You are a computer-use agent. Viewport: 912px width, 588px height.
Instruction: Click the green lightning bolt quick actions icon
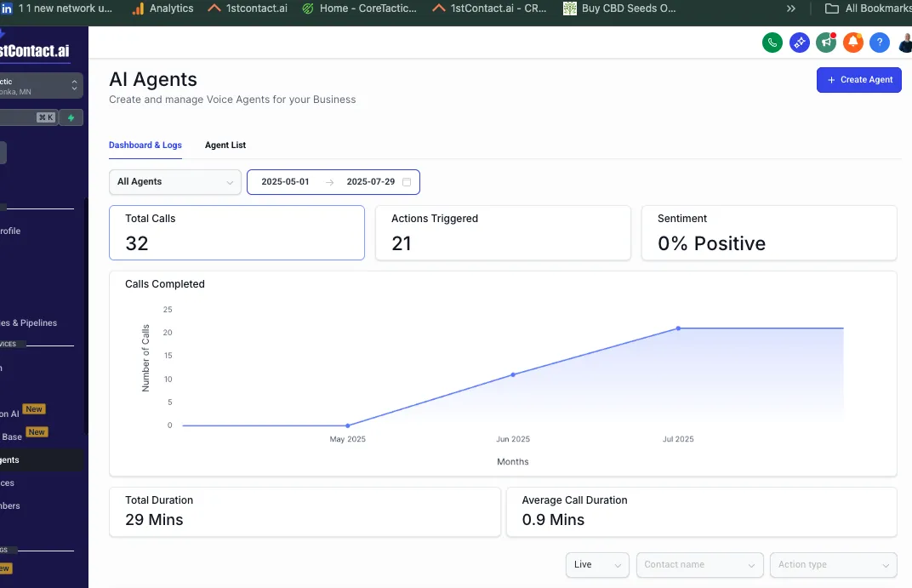click(71, 117)
